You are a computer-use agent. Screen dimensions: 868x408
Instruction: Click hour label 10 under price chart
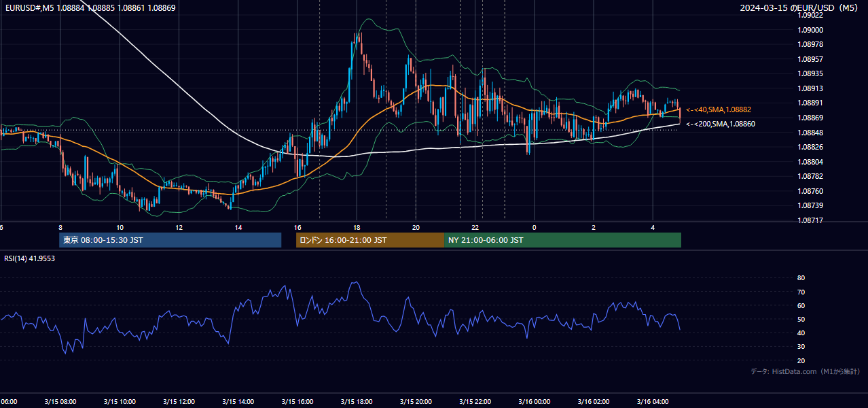(120, 227)
